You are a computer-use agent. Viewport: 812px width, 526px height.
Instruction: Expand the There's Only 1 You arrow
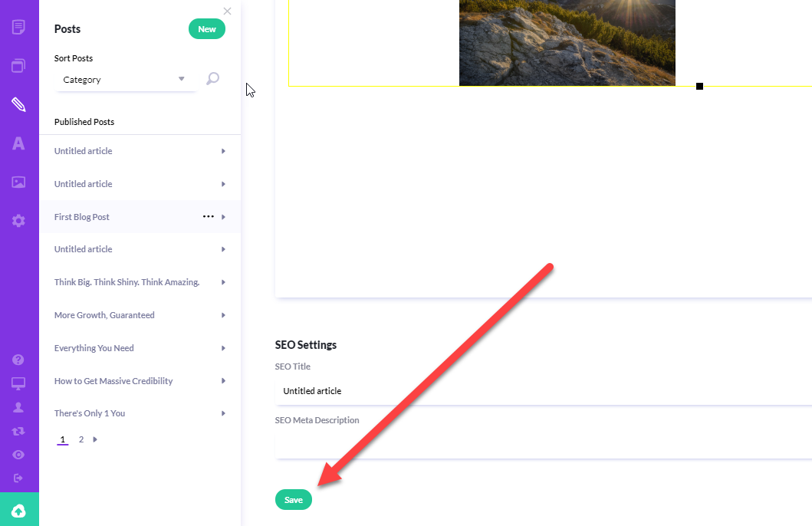223,413
